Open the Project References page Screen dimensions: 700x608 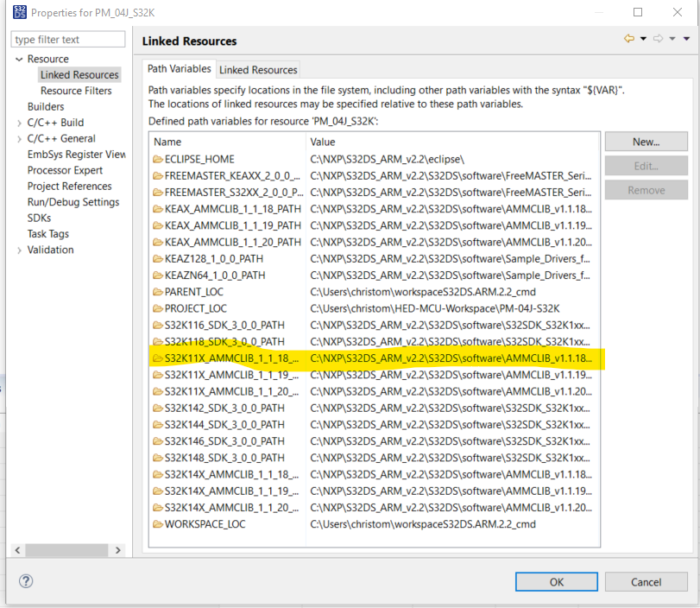pyautogui.click(x=69, y=187)
